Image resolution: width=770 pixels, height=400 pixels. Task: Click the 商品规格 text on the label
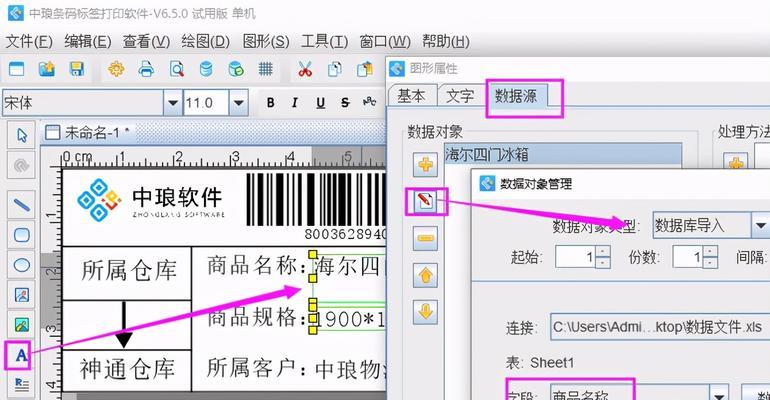(259, 318)
